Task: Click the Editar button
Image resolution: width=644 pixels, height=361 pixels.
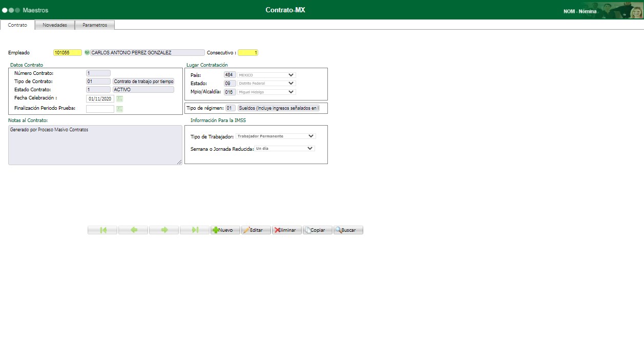Action: click(x=256, y=230)
